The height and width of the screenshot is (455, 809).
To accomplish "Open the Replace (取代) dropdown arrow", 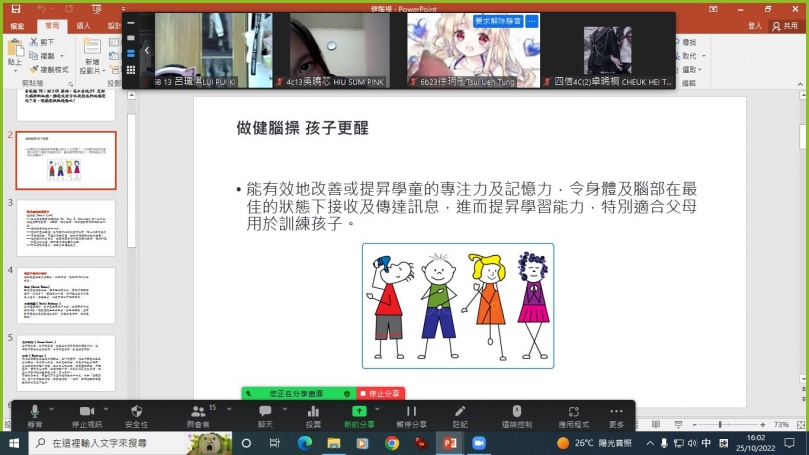I will coord(704,56).
